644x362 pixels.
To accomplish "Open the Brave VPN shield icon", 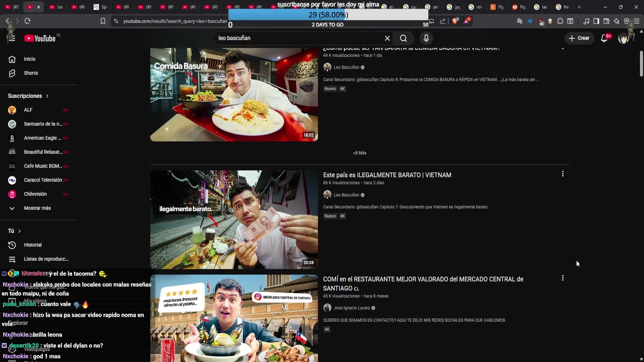I will [626, 21].
